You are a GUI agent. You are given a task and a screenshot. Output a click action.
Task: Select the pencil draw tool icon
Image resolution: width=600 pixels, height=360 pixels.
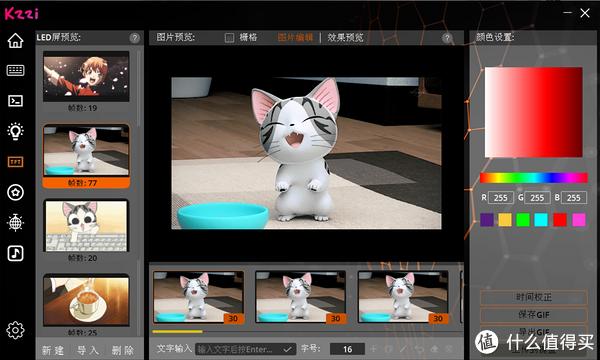[x=403, y=349]
